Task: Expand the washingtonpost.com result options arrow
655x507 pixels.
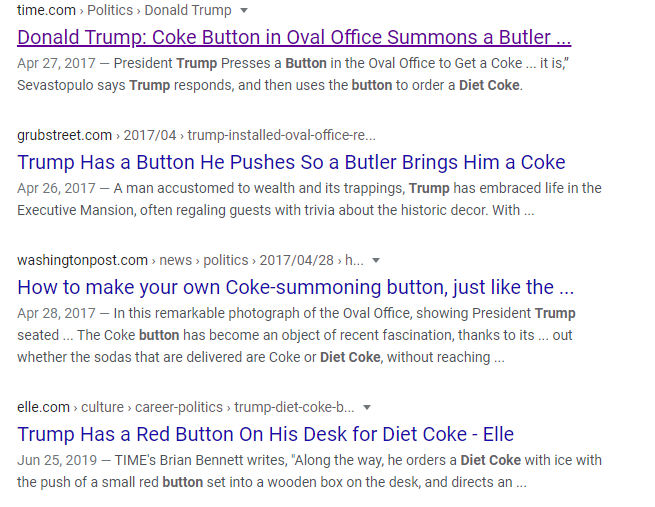Action: pos(376,261)
